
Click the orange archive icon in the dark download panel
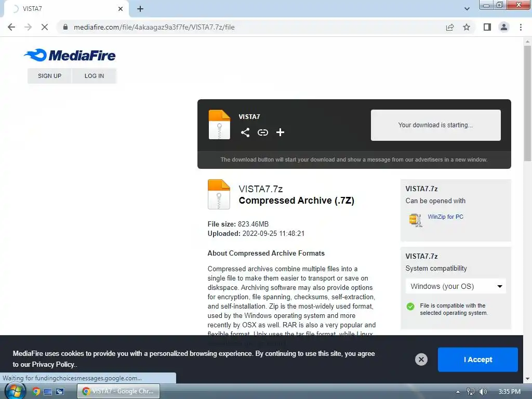[x=219, y=124]
